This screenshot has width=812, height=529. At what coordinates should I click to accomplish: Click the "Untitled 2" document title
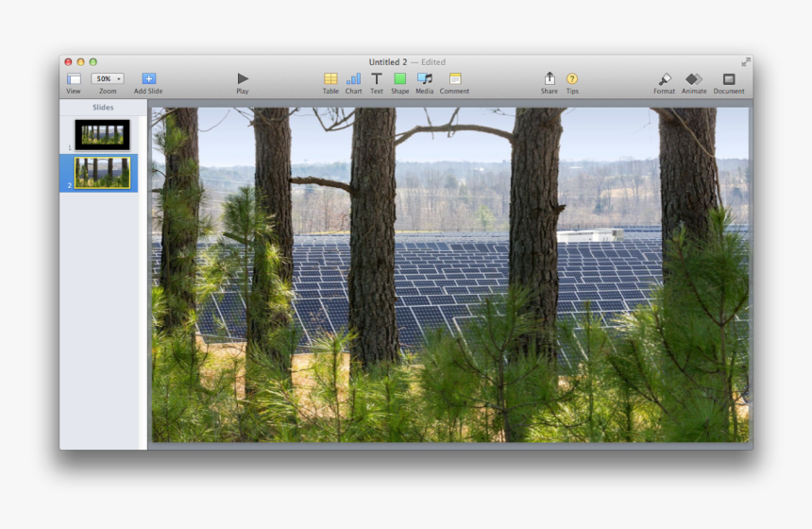coord(388,62)
